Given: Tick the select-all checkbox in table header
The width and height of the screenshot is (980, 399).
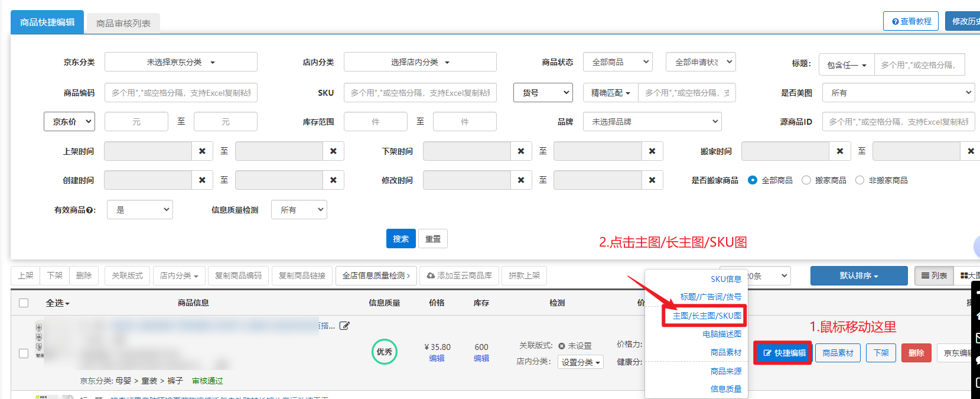Looking at the screenshot, I should [x=24, y=303].
